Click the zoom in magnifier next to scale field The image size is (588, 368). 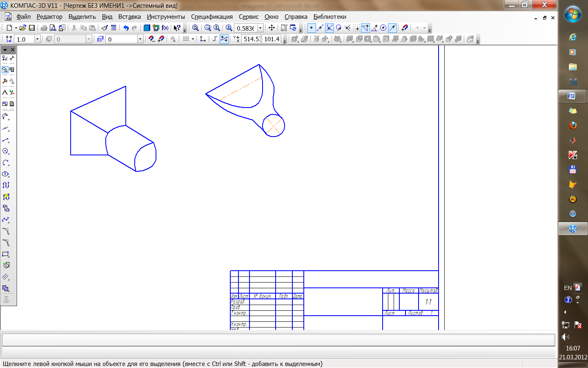click(229, 28)
